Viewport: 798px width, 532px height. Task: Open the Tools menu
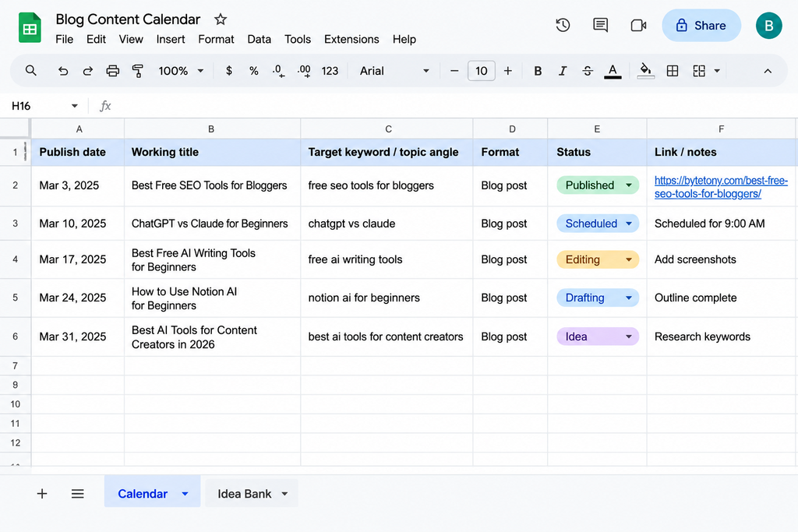(297, 39)
